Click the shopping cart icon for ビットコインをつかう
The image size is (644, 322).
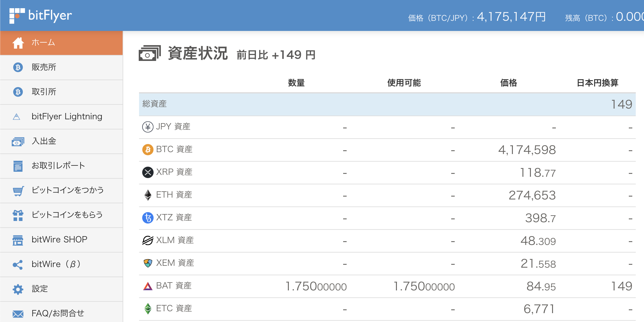tap(18, 190)
